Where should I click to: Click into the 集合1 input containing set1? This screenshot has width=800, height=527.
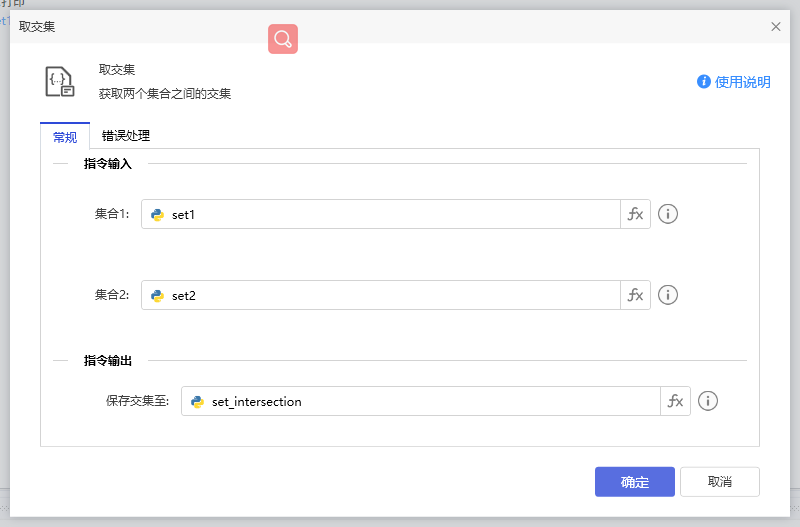point(390,214)
